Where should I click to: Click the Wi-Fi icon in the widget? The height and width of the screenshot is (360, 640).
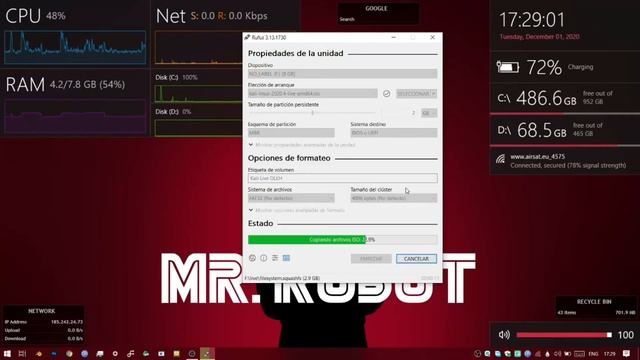pyautogui.click(x=500, y=160)
